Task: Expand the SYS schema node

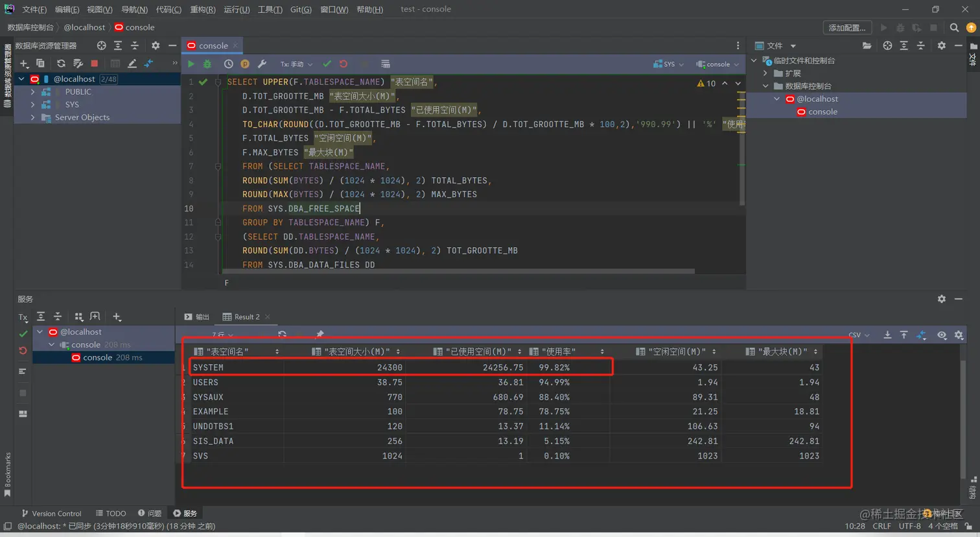Action: (x=32, y=104)
